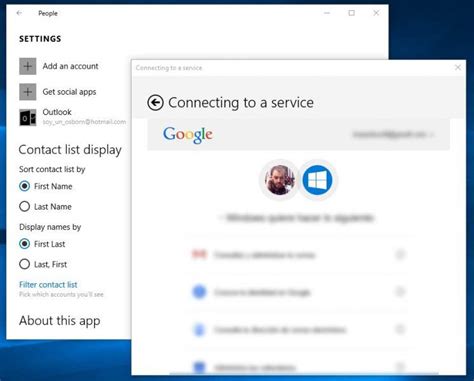The height and width of the screenshot is (381, 474).
Task: Click the Sort contact list by label
Action: click(52, 169)
